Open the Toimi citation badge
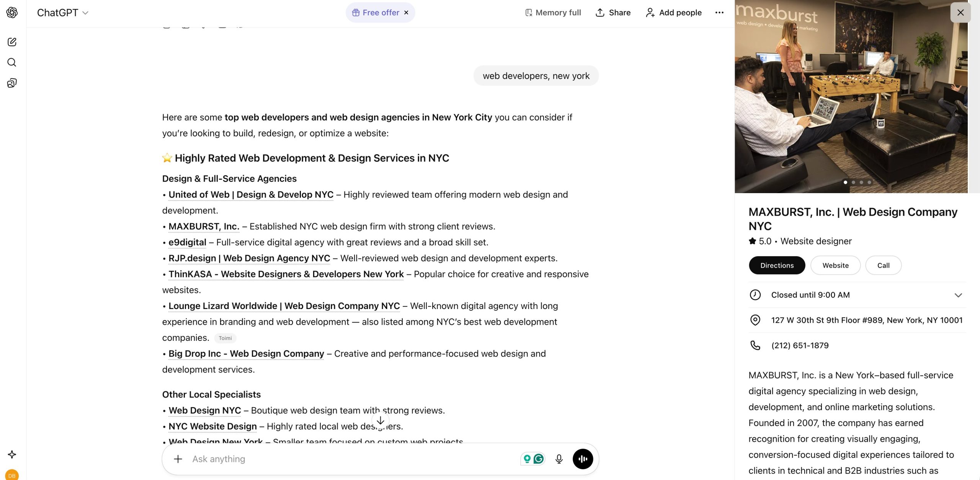The image size is (980, 480). (225, 338)
